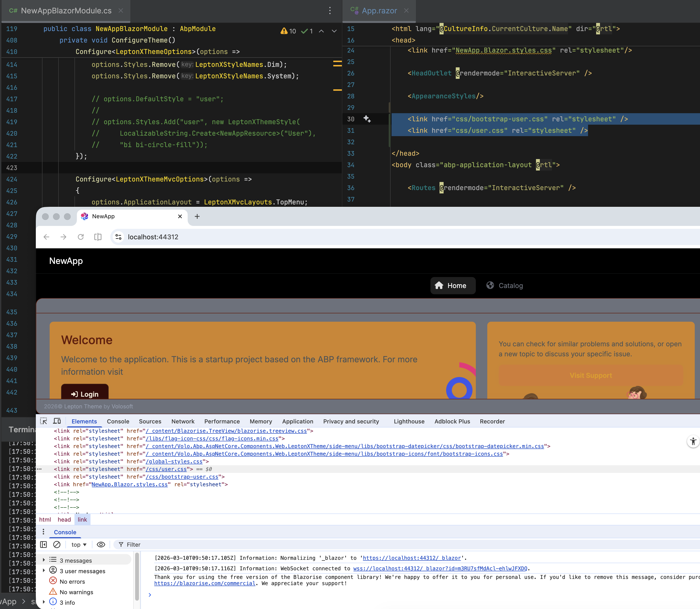Reload the browser page
The image size is (700, 609).
(81, 237)
